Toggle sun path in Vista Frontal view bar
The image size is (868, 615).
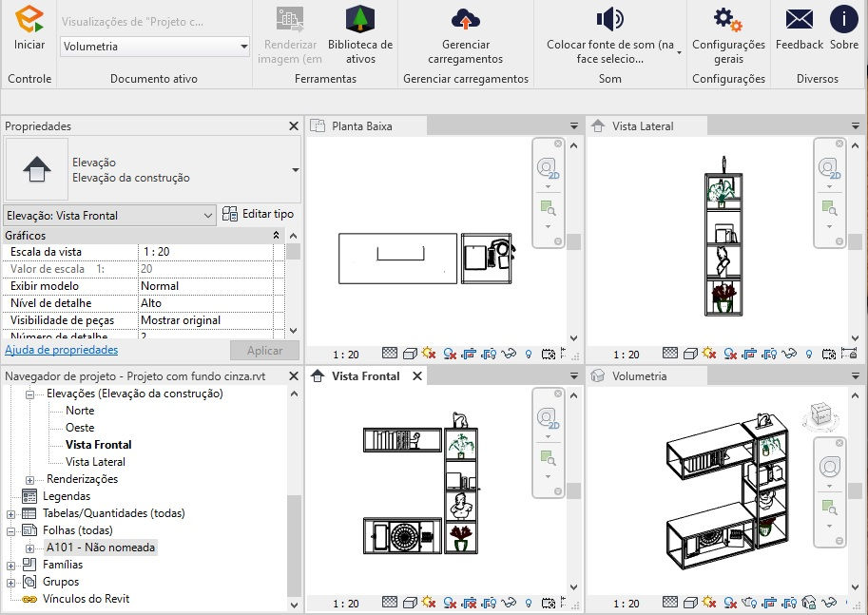(x=429, y=603)
